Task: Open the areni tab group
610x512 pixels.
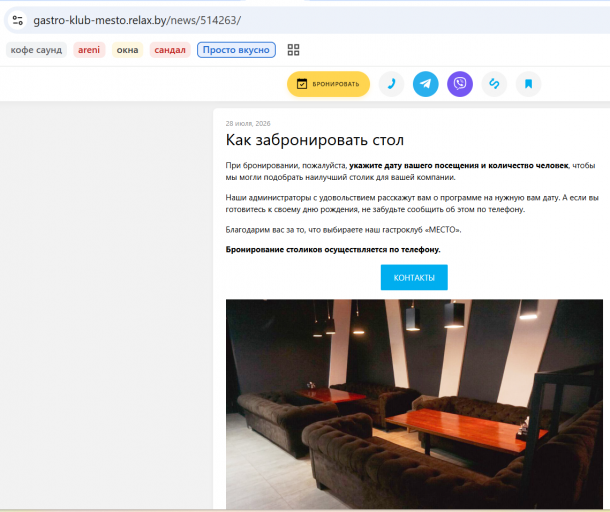Action: (89, 50)
